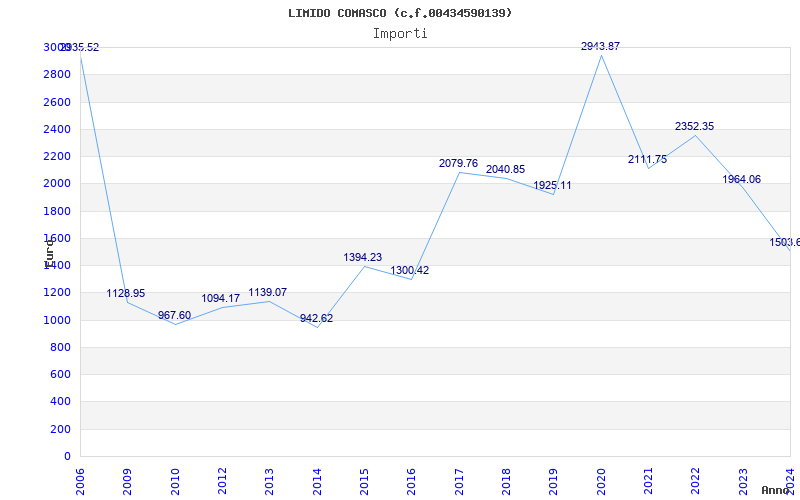Click the x-axis year 2015

[x=364, y=482]
